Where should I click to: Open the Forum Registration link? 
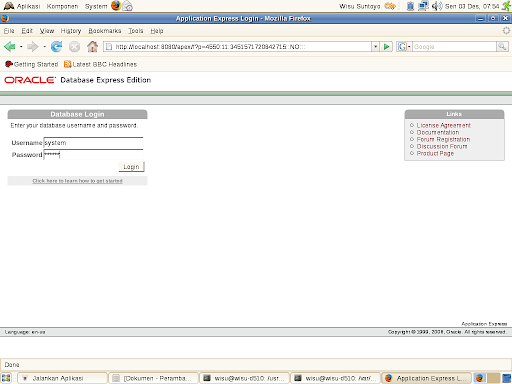pos(443,139)
